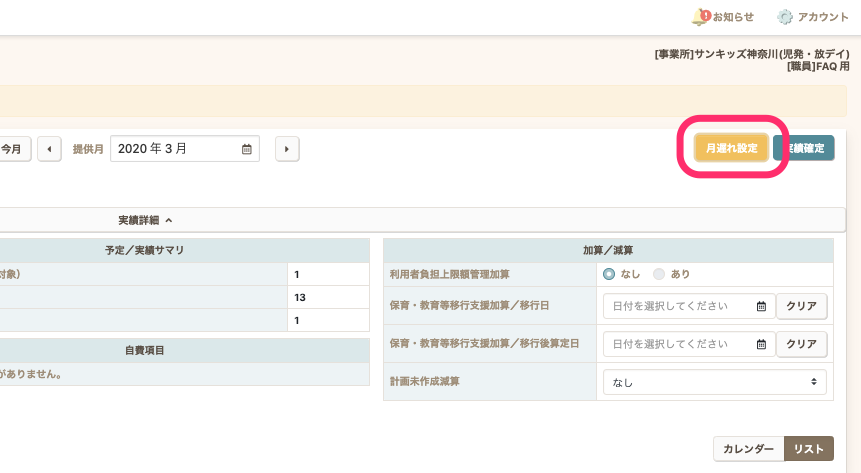Go to the previous 提供月 with left arrow
Screen dimensions: 861x473
(49, 149)
